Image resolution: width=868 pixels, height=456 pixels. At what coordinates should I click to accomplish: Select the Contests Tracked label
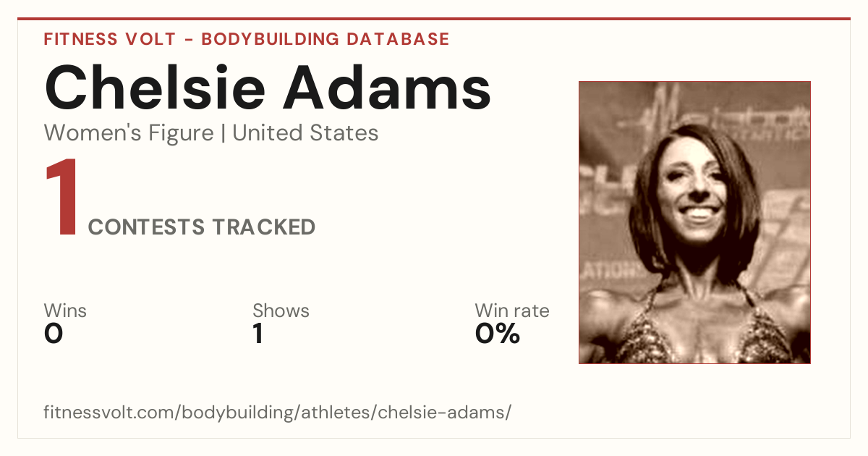point(202,227)
